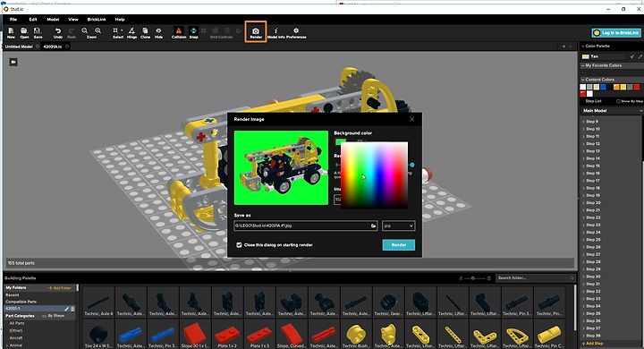The width and height of the screenshot is (644, 349).
Task: Click the browse folder icon in Save as
Action: point(373,226)
